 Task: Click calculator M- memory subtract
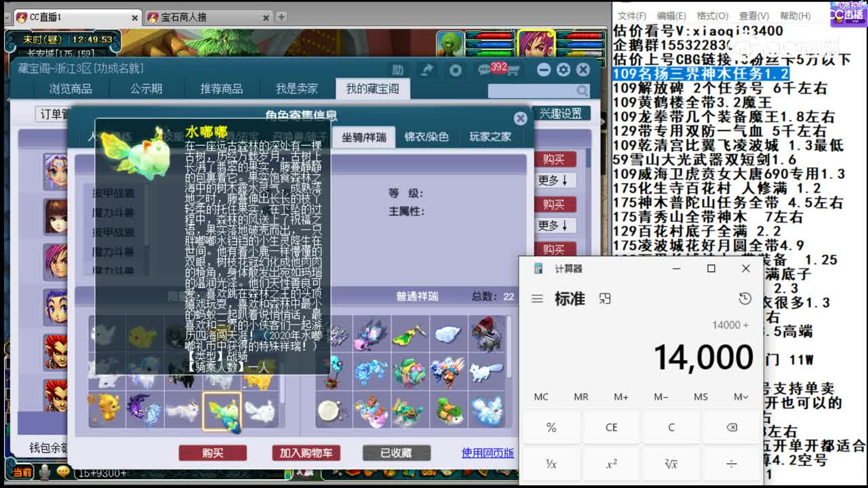click(x=661, y=396)
